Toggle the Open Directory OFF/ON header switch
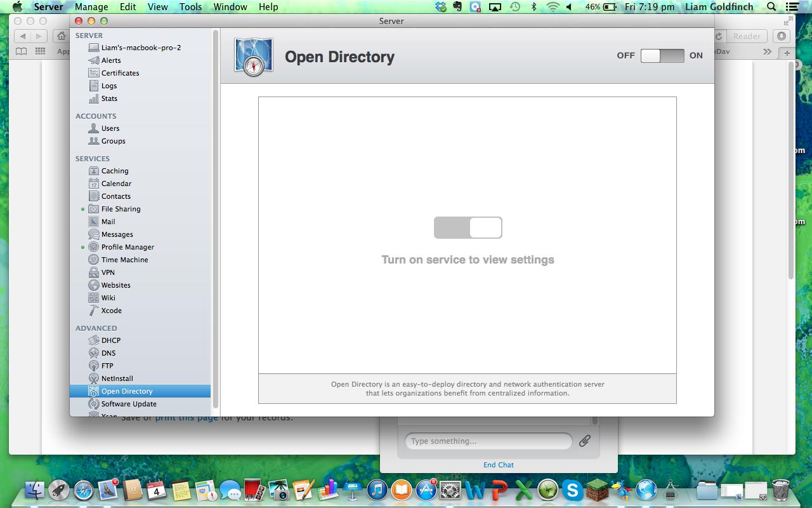 662,56
